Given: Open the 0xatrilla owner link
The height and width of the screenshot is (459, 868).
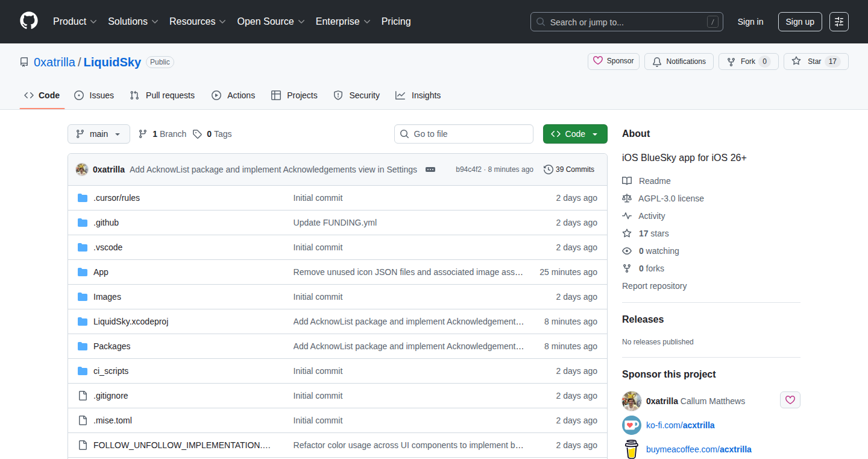Looking at the screenshot, I should click(55, 62).
